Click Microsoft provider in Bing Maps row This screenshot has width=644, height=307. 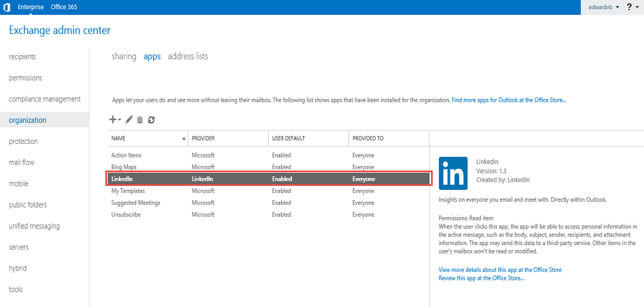[x=203, y=167]
